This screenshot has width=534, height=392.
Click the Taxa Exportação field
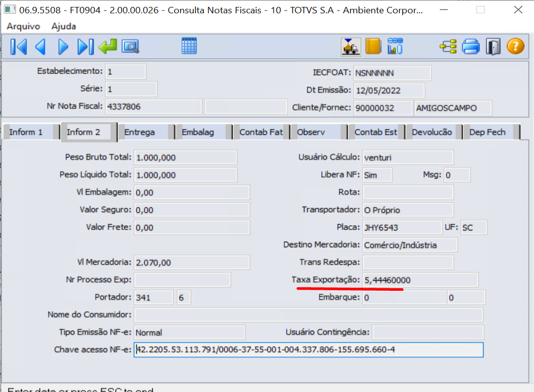(x=420, y=280)
